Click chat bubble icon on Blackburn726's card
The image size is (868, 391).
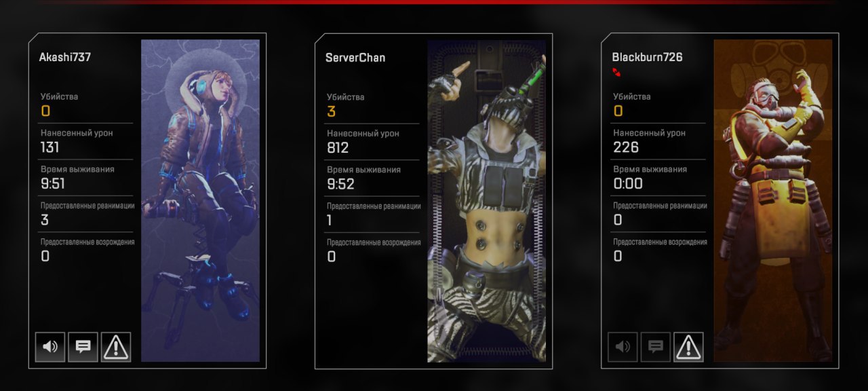point(656,347)
